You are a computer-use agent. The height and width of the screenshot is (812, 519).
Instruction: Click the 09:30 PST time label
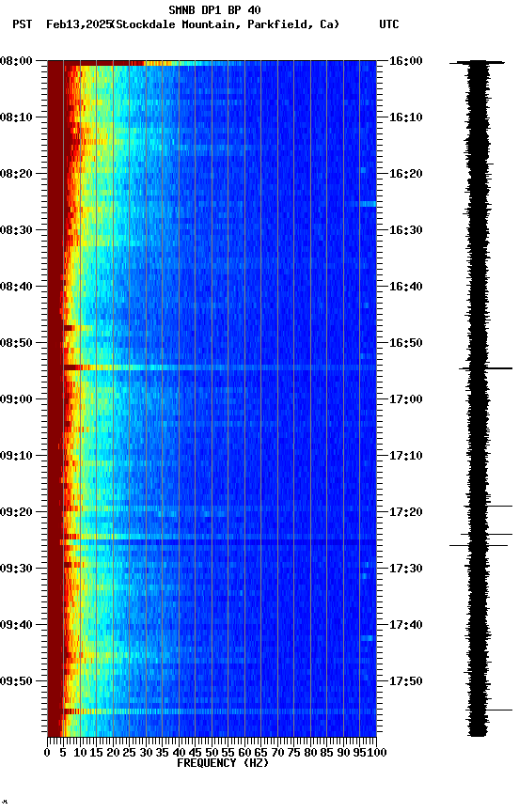tap(16, 569)
